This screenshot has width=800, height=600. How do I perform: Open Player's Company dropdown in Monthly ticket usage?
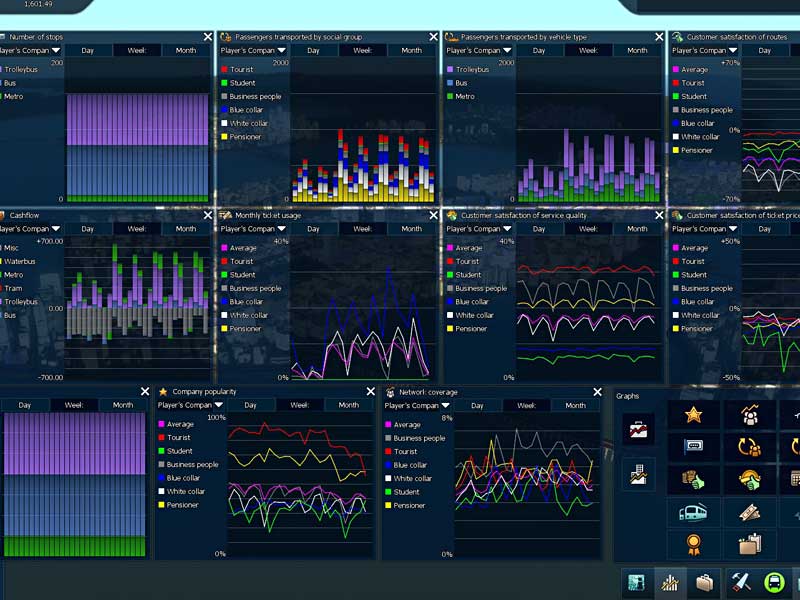click(254, 229)
